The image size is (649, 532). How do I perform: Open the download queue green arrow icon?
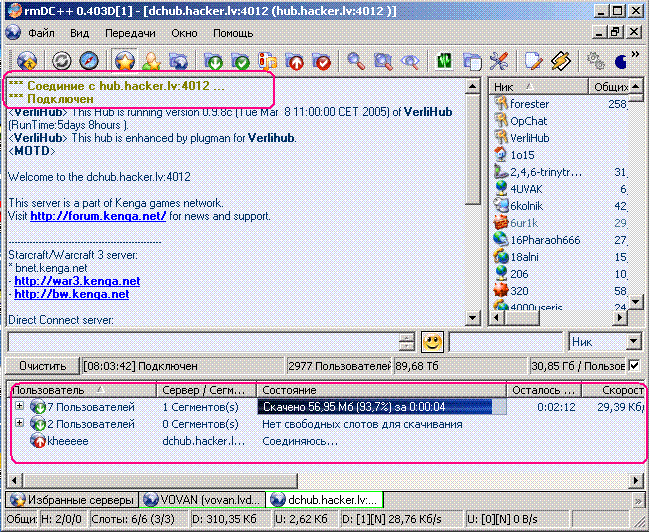(x=214, y=61)
